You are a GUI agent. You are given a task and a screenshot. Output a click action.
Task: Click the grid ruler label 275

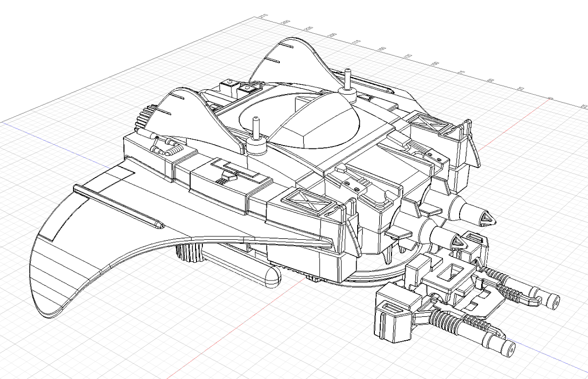tap(264, 16)
